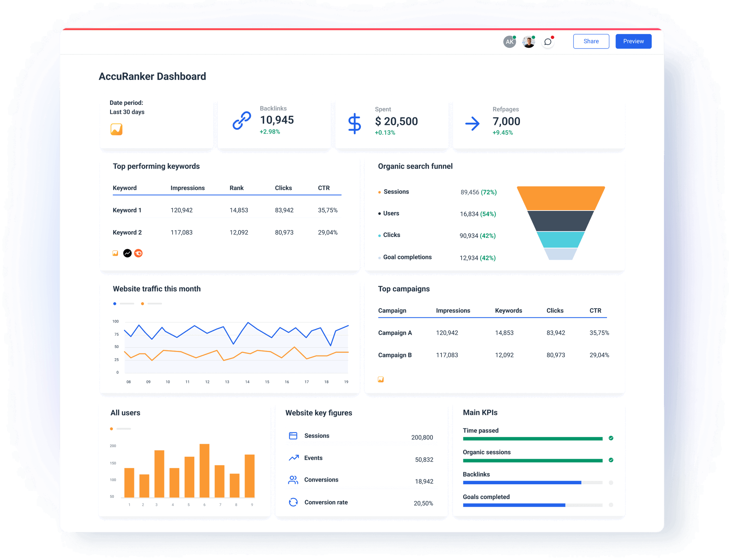This screenshot has height=560, width=729.
Task: Click the Google Analytics icon under Top performing keywords
Action: coord(115,253)
